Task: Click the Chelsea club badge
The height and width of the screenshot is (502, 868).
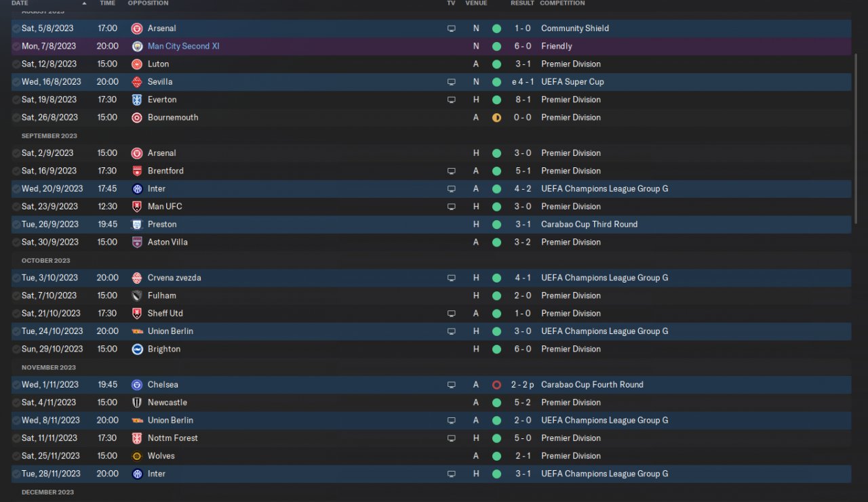Action: click(x=137, y=385)
